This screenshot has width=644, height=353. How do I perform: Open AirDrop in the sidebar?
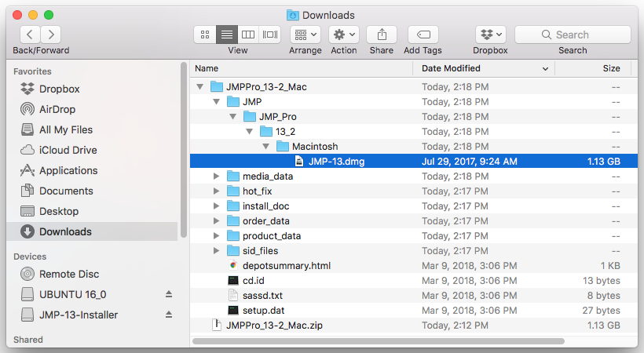click(57, 109)
